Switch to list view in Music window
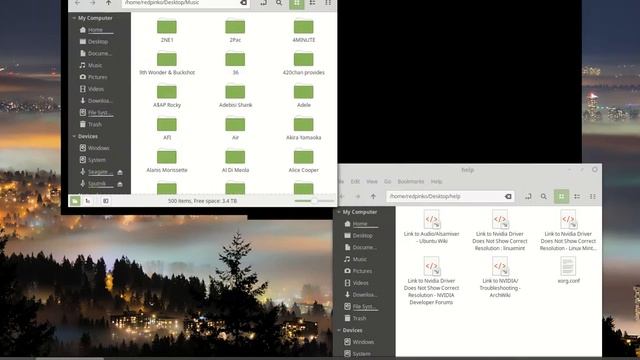This screenshot has width=640, height=360. (312, 3)
